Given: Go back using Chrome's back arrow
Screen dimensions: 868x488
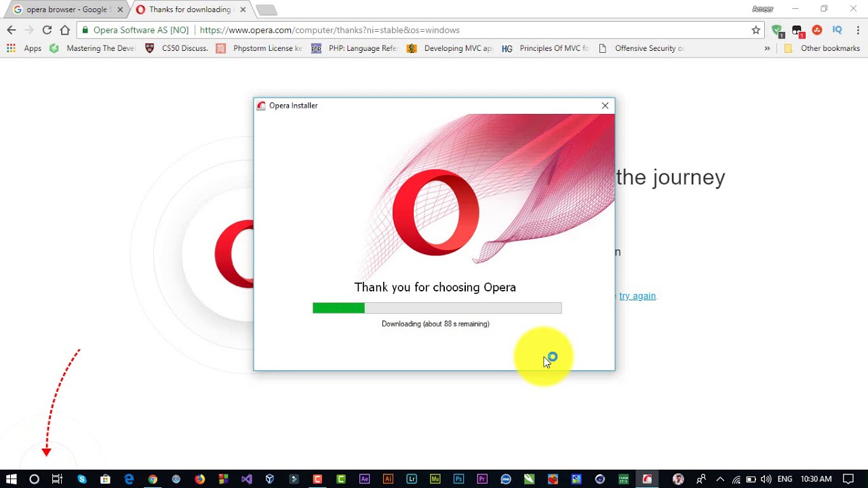Looking at the screenshot, I should (x=11, y=30).
